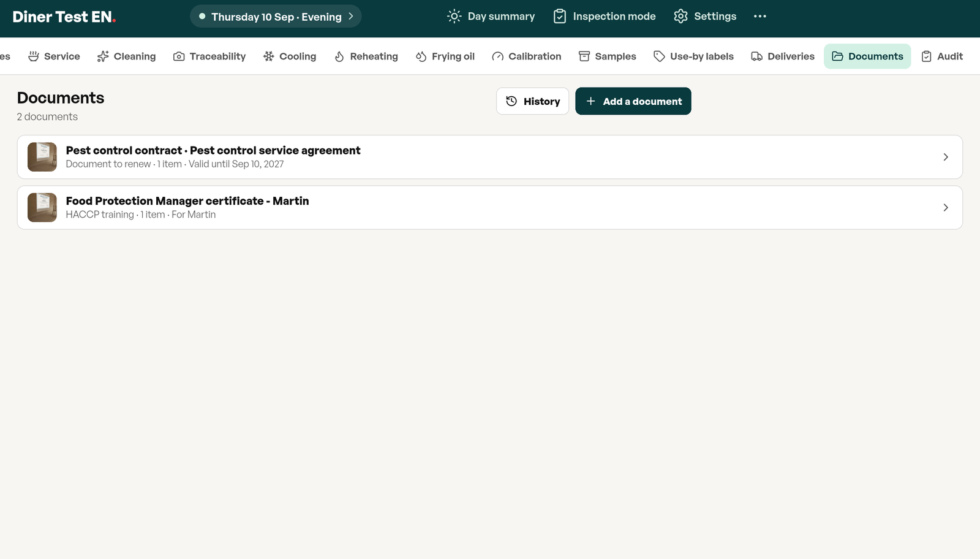The width and height of the screenshot is (980, 559).
Task: Open the three-dots more menu
Action: 760,17
